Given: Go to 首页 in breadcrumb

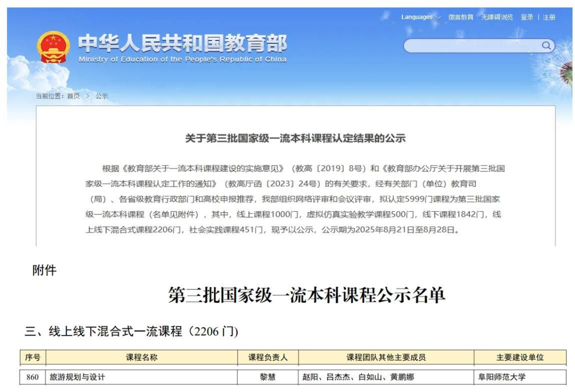Looking at the screenshot, I should tap(73, 96).
